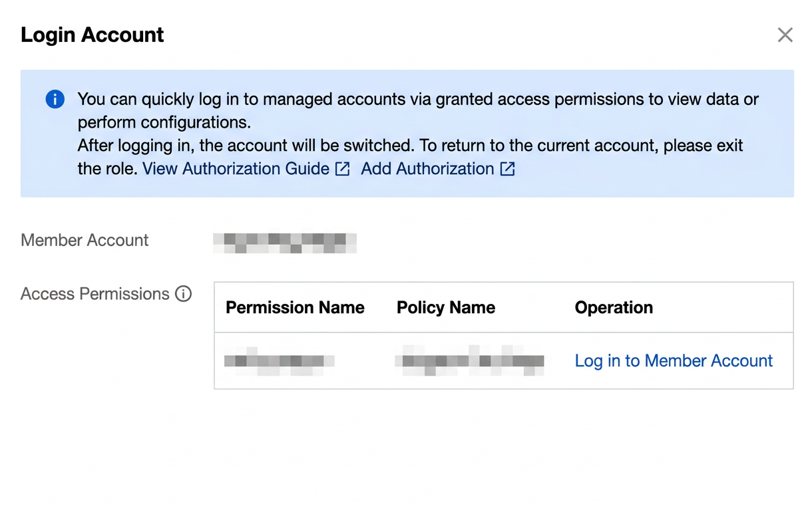Select the Policy Name column header
This screenshot has width=812, height=524.
point(446,307)
